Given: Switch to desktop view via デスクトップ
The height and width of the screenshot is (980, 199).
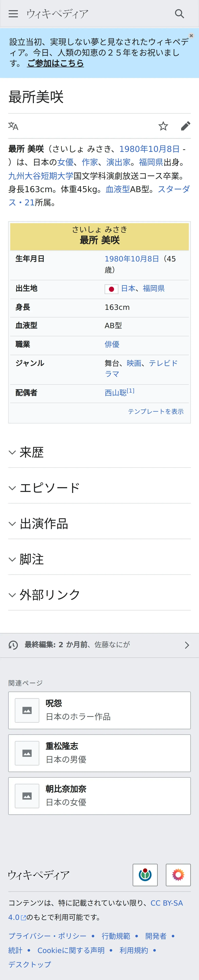Looking at the screenshot, I should [30, 964].
